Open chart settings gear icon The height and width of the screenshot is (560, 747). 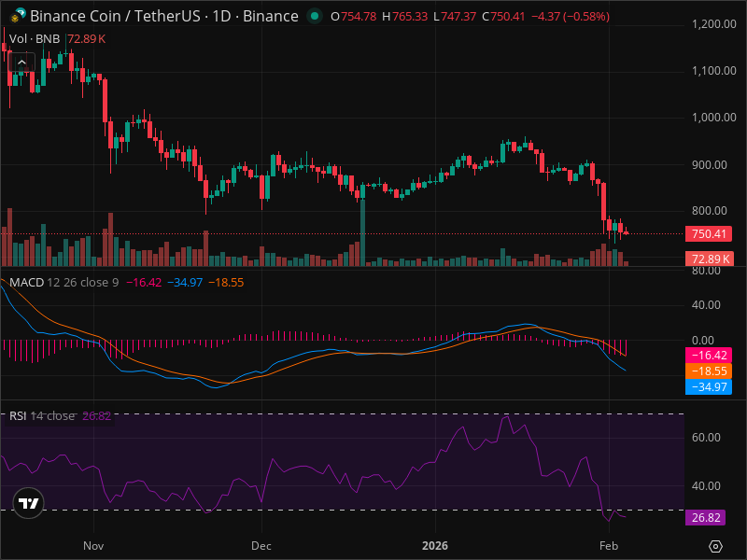click(715, 546)
